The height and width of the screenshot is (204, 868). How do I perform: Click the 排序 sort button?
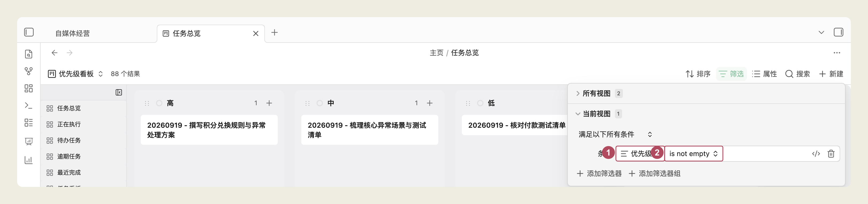pos(698,74)
